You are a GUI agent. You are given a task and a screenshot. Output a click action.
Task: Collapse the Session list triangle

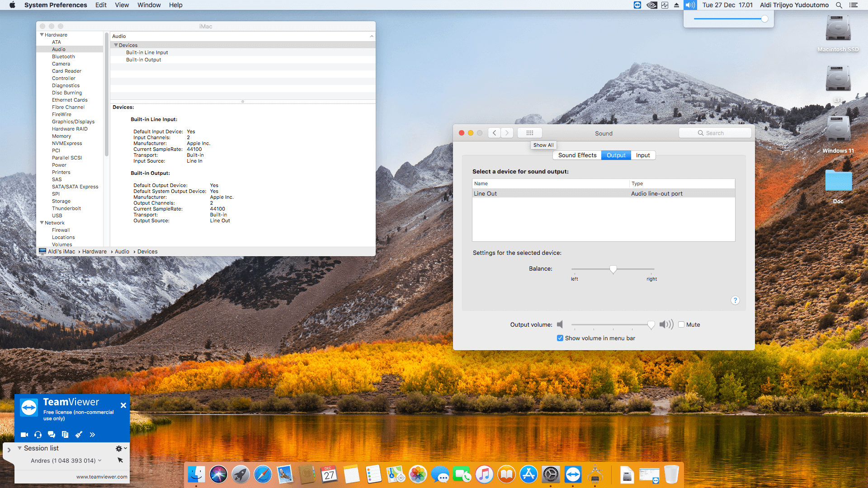coord(19,448)
